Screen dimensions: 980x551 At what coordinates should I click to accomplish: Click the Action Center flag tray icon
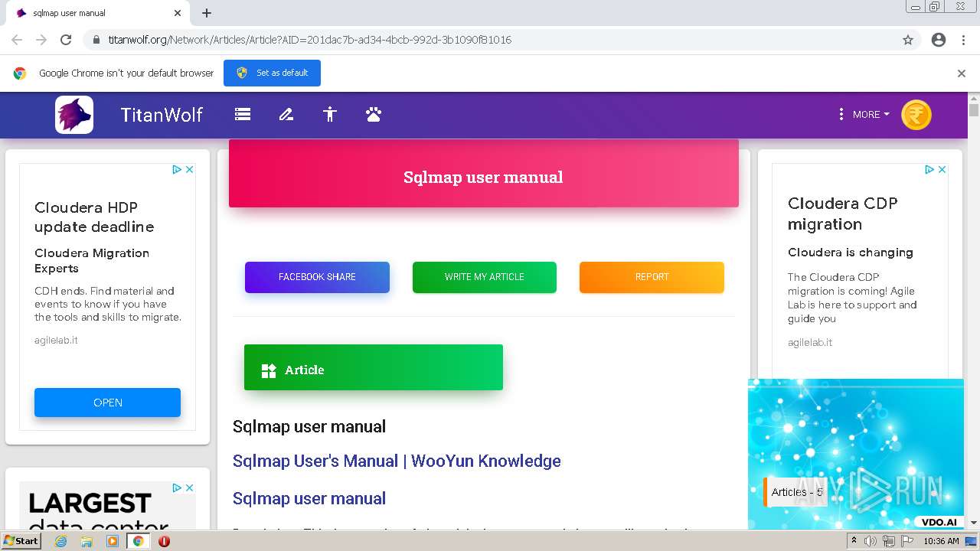907,541
